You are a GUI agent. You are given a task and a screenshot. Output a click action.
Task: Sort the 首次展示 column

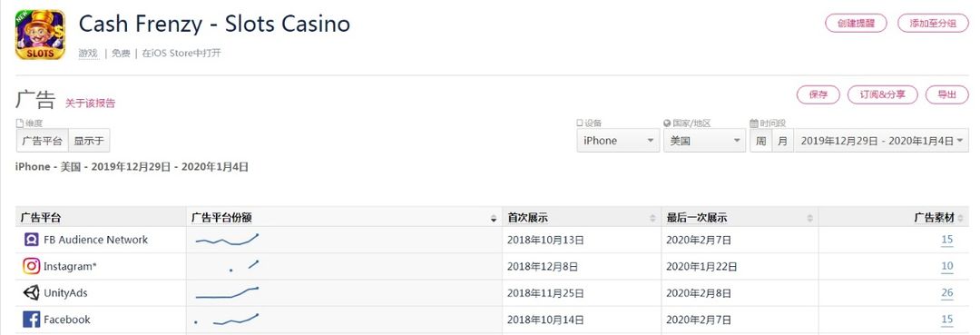(x=652, y=218)
